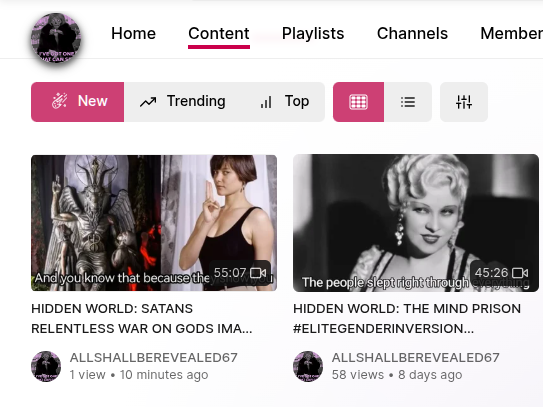The width and height of the screenshot is (543, 407).
Task: Open title HIDDEN WORLD: SATANS RELENTLESS WAR
Action: tap(142, 318)
